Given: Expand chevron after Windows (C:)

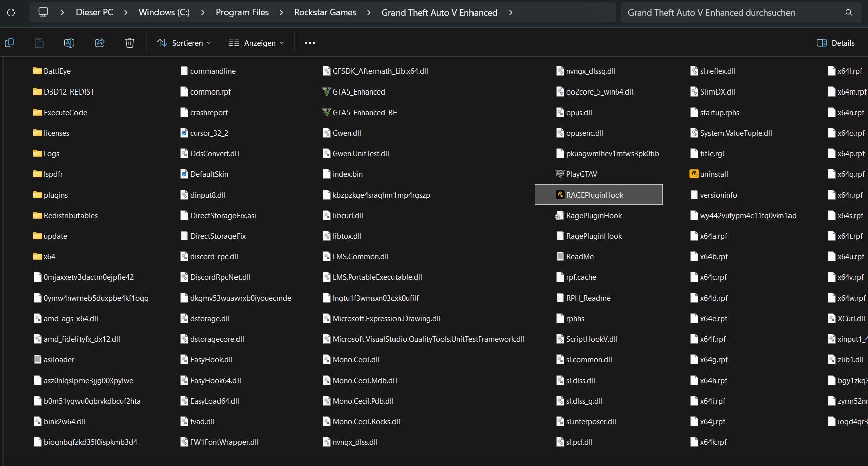Looking at the screenshot, I should [x=203, y=12].
